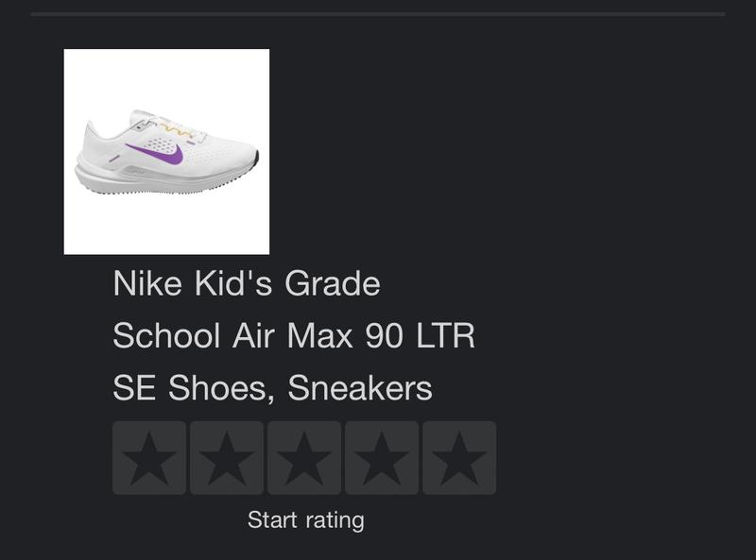Click the "Start rating" label
756x560 pixels.
coord(305,519)
